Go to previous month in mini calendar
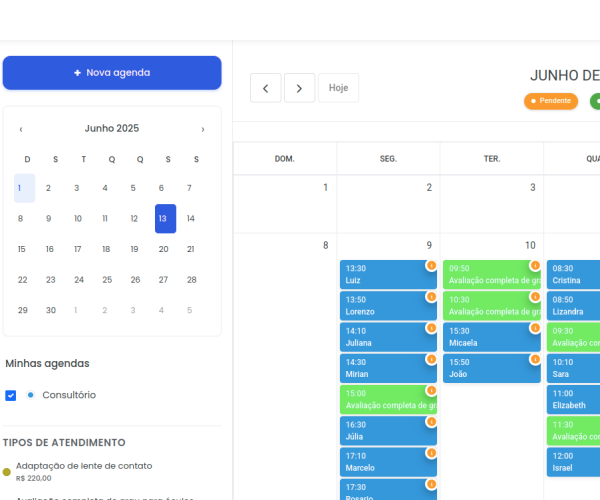600x500 pixels. (21, 129)
